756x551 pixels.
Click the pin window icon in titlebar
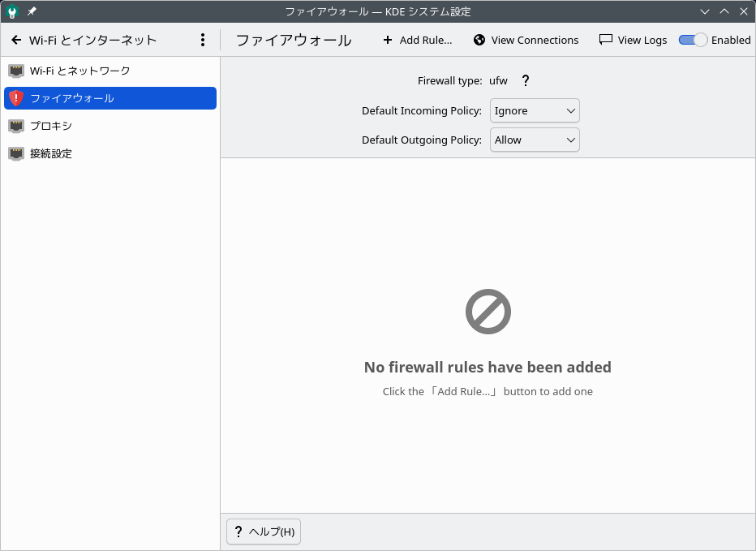tap(32, 12)
